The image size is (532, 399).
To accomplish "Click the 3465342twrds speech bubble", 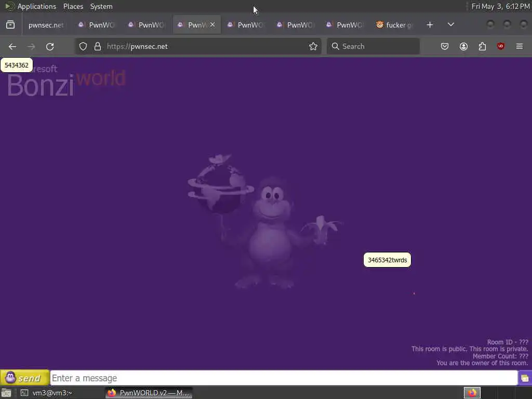I will tap(387, 260).
